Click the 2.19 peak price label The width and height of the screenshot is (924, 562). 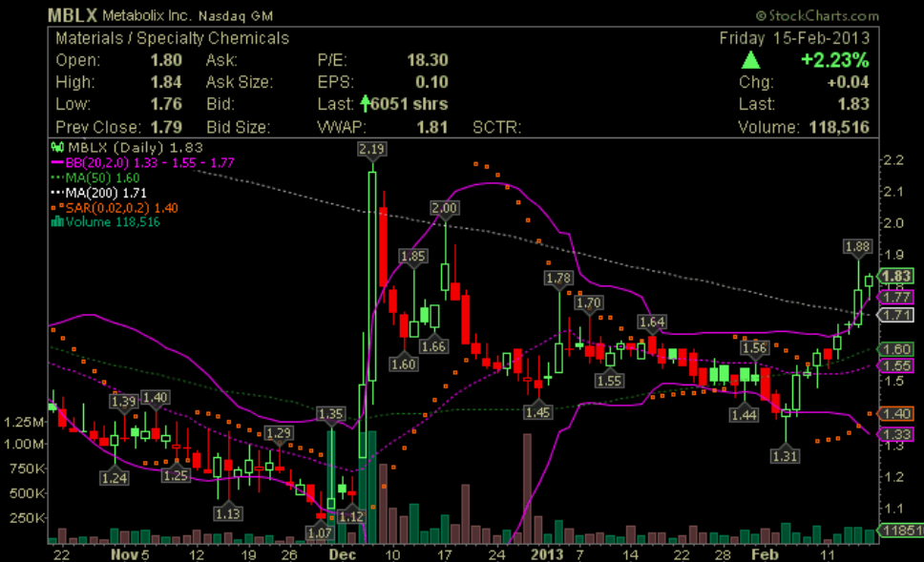tap(370, 149)
